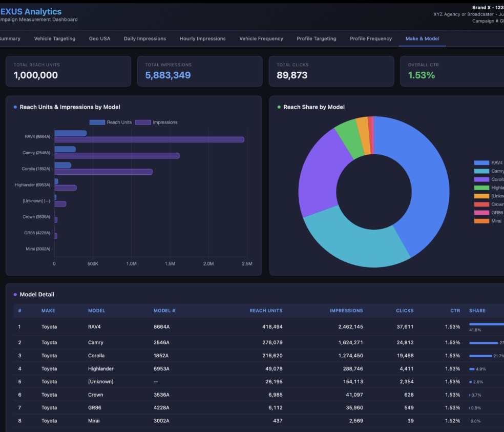
Task: Click the Model Detail section heading
Action: pyautogui.click(x=37, y=294)
